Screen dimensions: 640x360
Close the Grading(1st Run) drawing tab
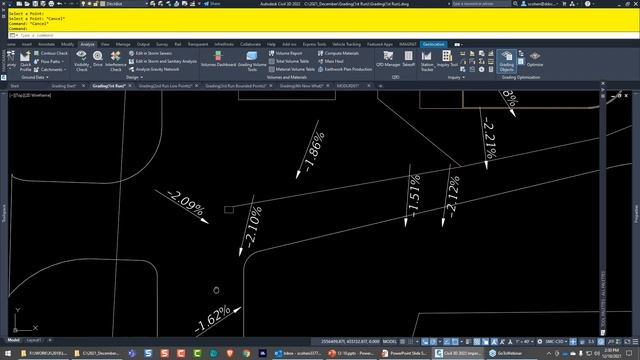pos(130,86)
